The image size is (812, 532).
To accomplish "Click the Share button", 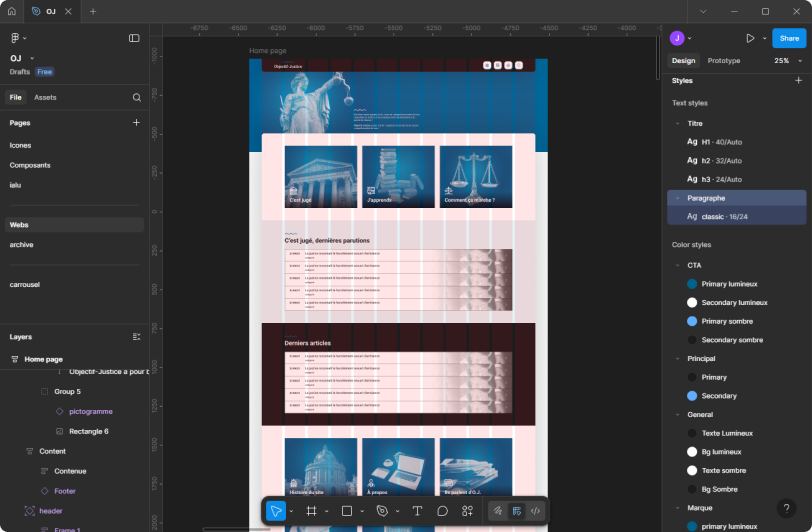I will pyautogui.click(x=789, y=38).
